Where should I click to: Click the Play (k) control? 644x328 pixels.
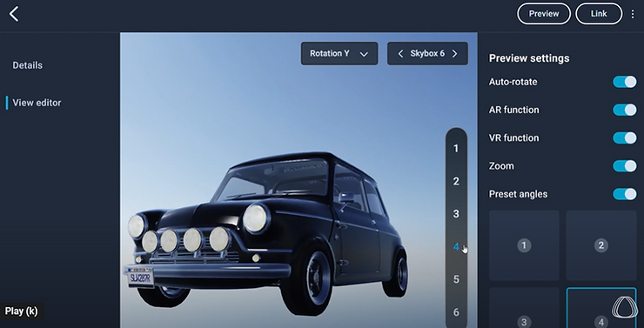point(22,311)
